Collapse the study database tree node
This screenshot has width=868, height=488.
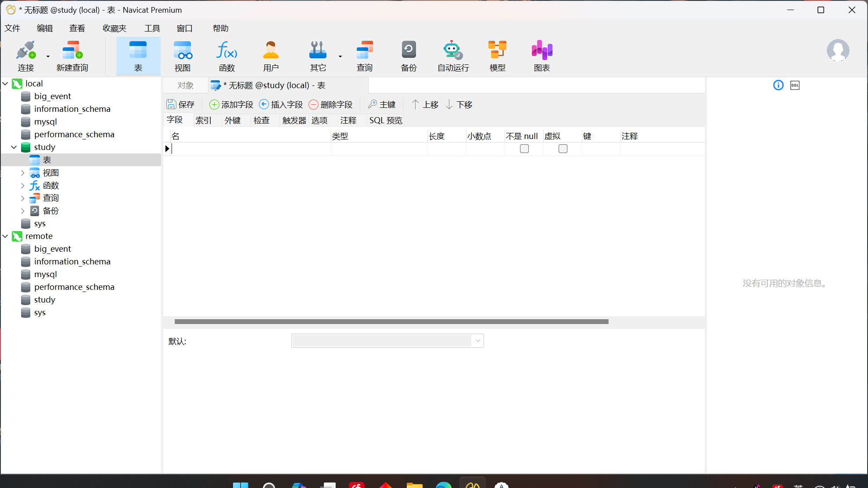tap(14, 147)
